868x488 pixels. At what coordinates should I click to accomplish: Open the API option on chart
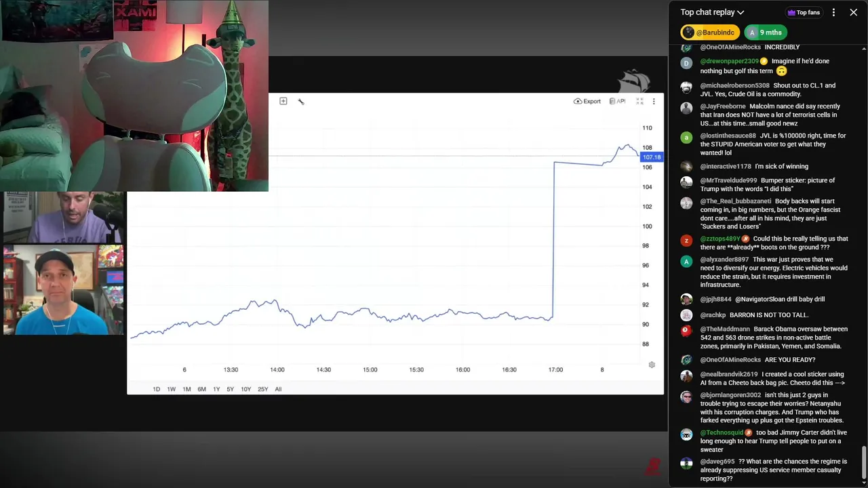617,101
